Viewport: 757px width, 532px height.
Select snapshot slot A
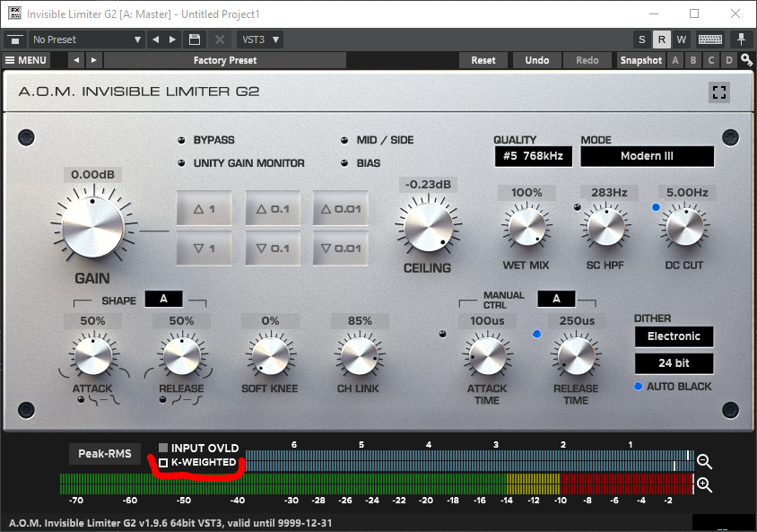[674, 60]
